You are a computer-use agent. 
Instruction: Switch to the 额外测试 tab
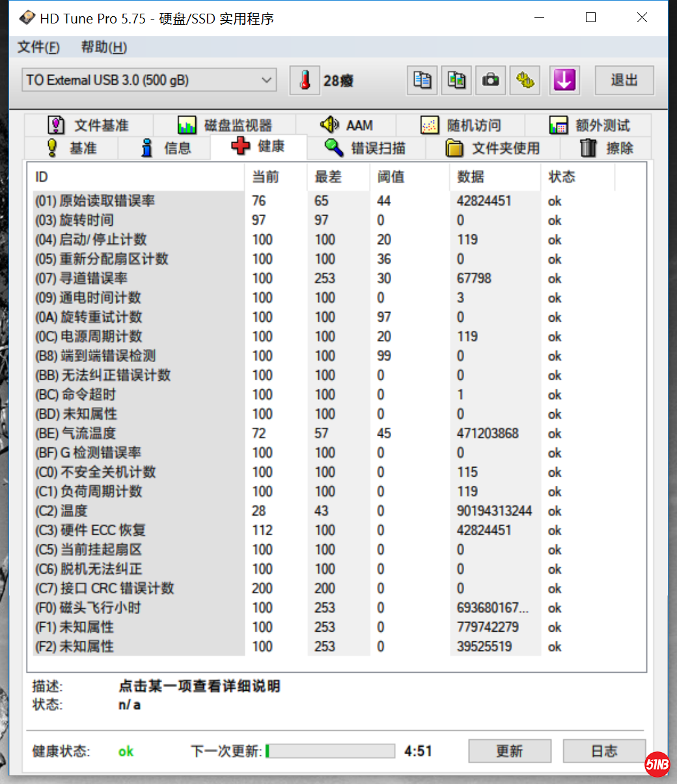[589, 125]
